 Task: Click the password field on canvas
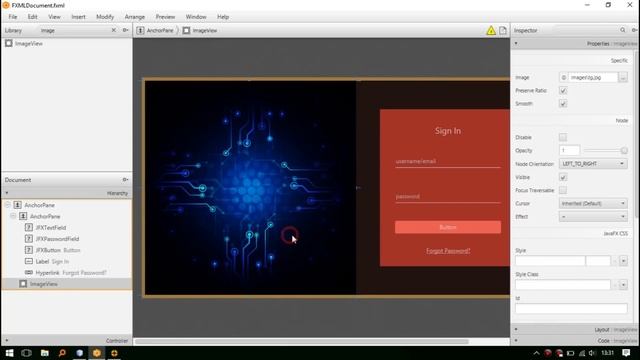point(448,197)
